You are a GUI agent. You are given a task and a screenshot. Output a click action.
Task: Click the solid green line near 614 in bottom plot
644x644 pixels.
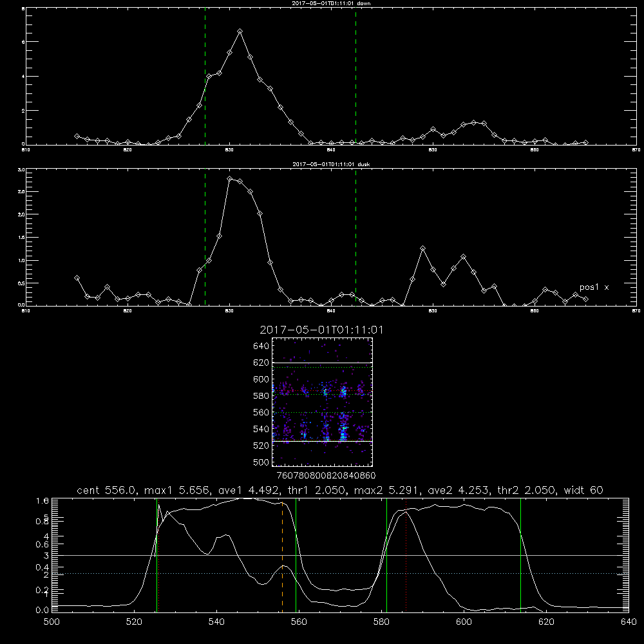point(520,554)
